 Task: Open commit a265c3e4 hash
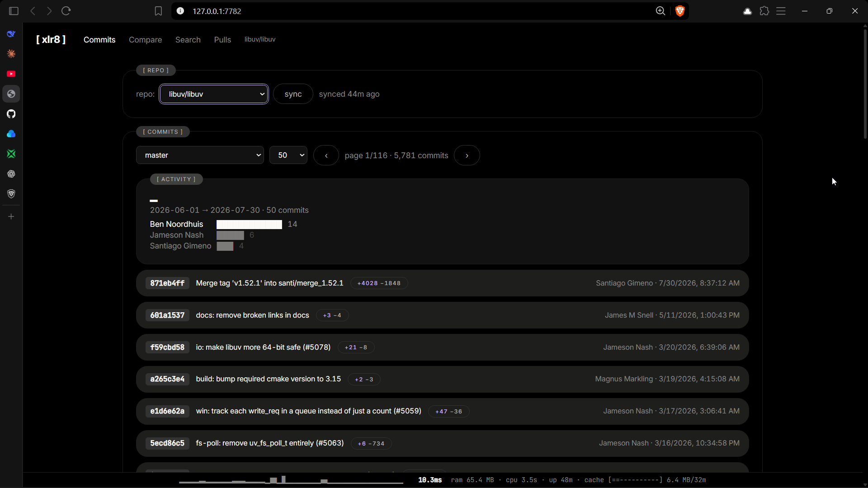point(167,379)
